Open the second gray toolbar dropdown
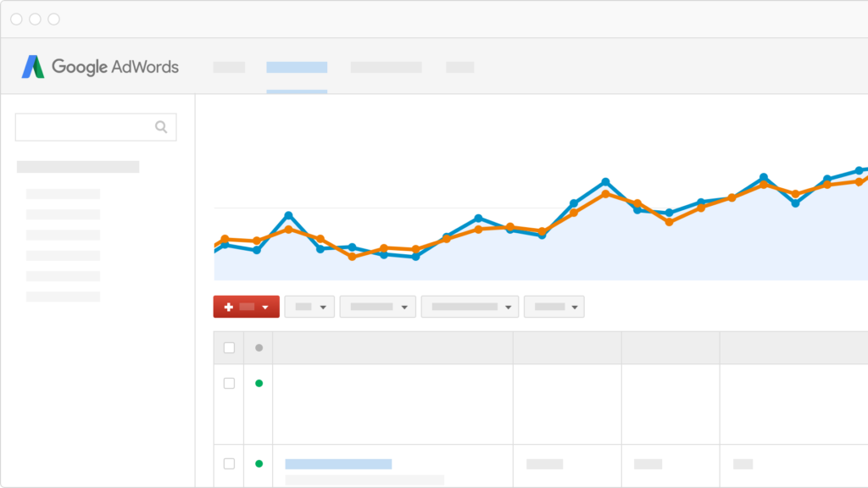Image resolution: width=868 pixels, height=488 pixels. click(x=377, y=307)
